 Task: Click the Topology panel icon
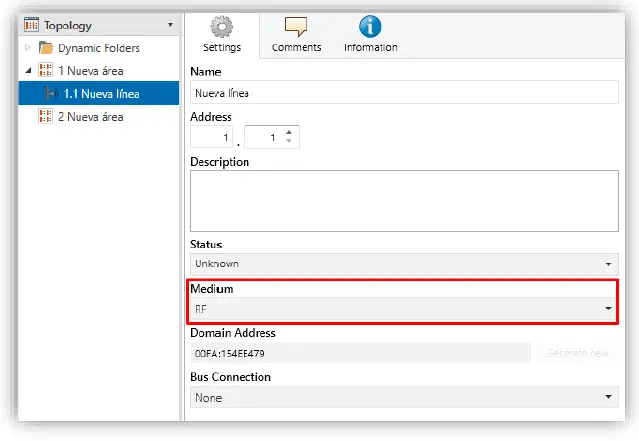pos(31,25)
